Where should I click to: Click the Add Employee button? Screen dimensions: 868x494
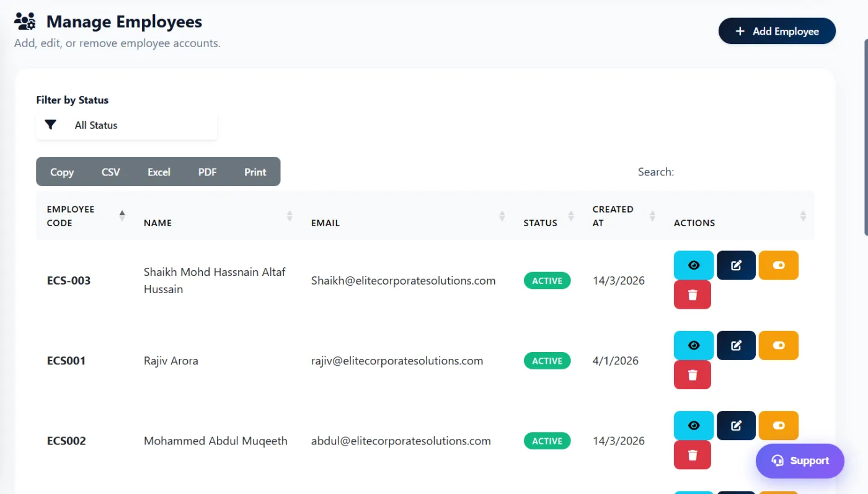777,31
